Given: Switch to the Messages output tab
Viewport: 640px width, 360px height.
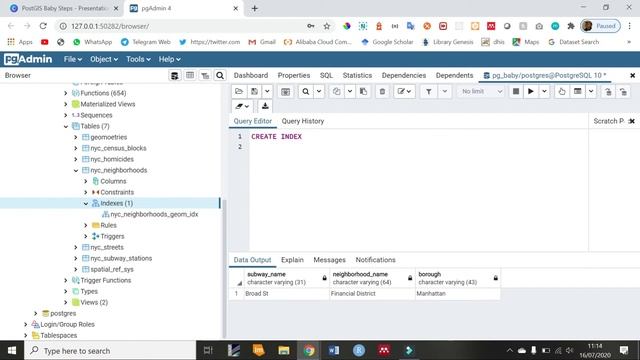Looking at the screenshot, I should [x=329, y=260].
